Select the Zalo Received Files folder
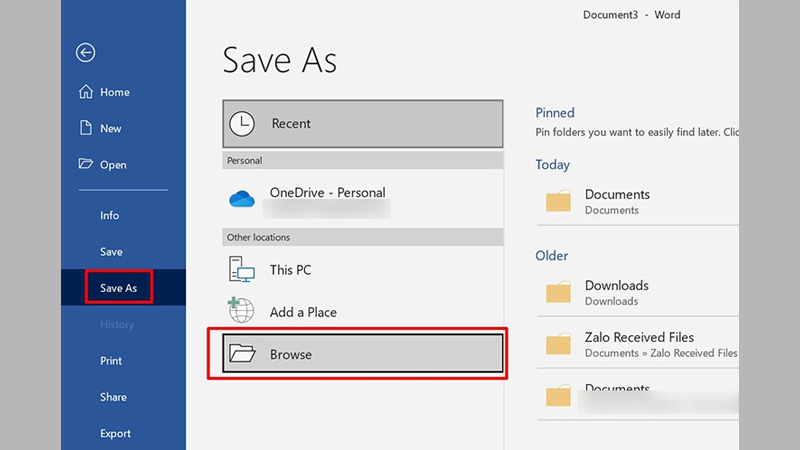 638,344
